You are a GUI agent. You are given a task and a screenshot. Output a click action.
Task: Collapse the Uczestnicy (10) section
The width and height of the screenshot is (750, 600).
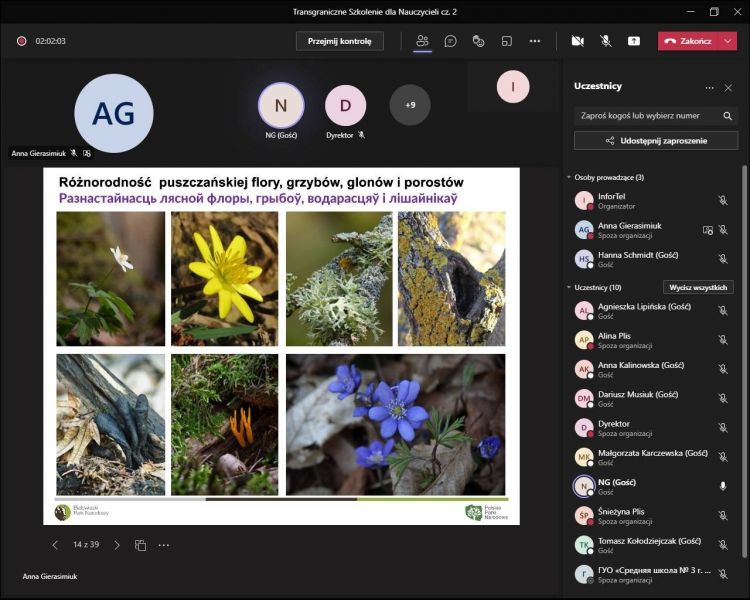tap(570, 287)
